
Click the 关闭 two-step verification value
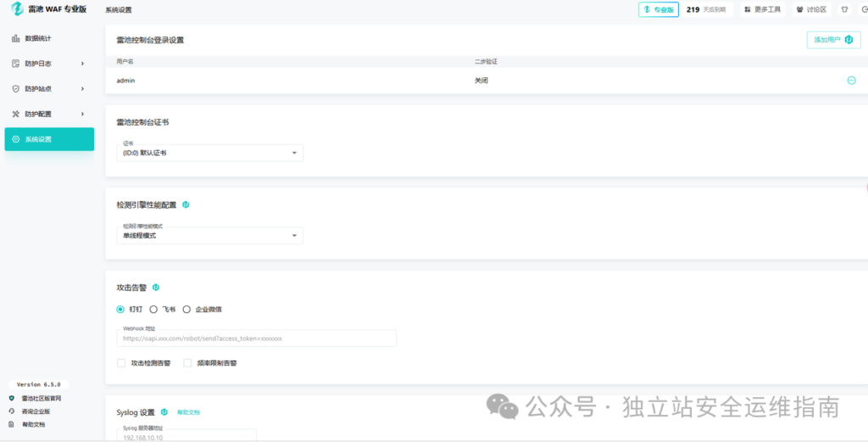point(481,81)
